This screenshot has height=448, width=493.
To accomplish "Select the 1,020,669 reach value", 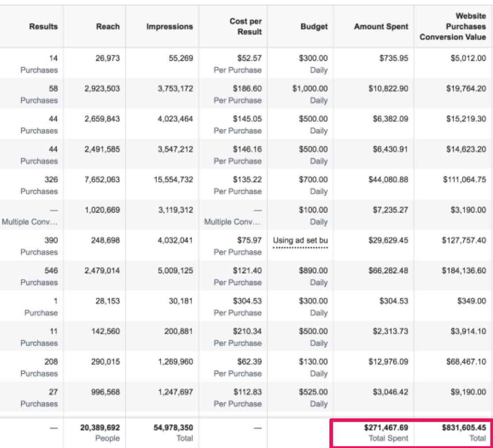I will pos(102,210).
